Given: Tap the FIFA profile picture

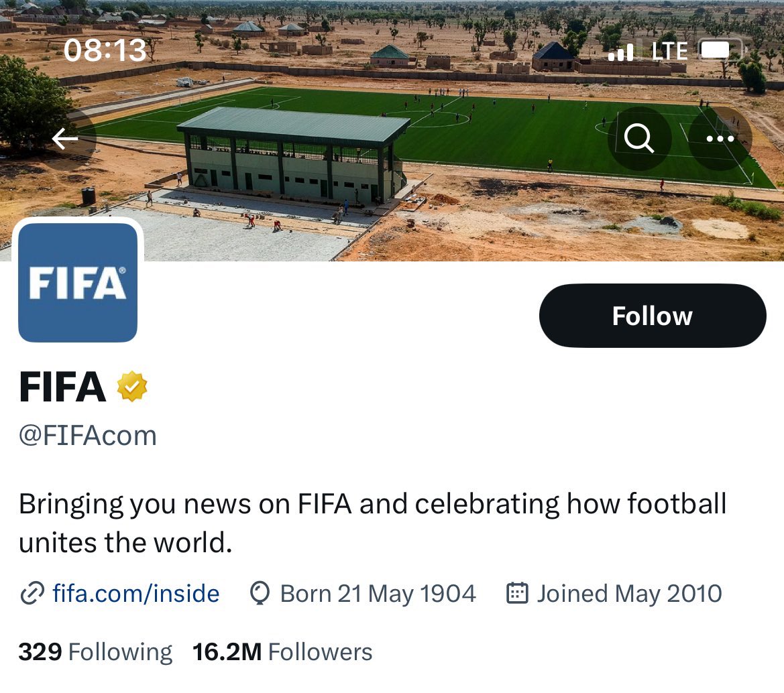Looking at the screenshot, I should (x=78, y=283).
